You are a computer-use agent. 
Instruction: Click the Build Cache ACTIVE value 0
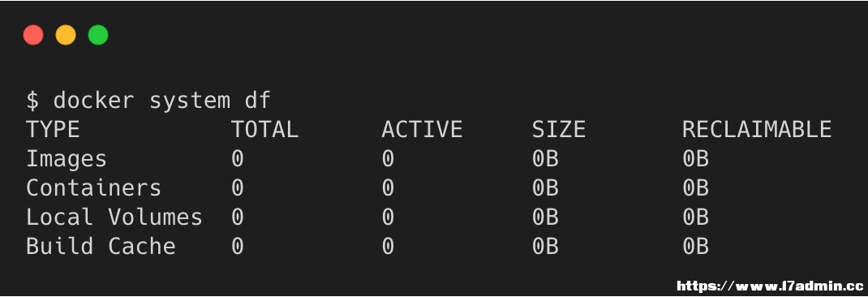(x=388, y=246)
